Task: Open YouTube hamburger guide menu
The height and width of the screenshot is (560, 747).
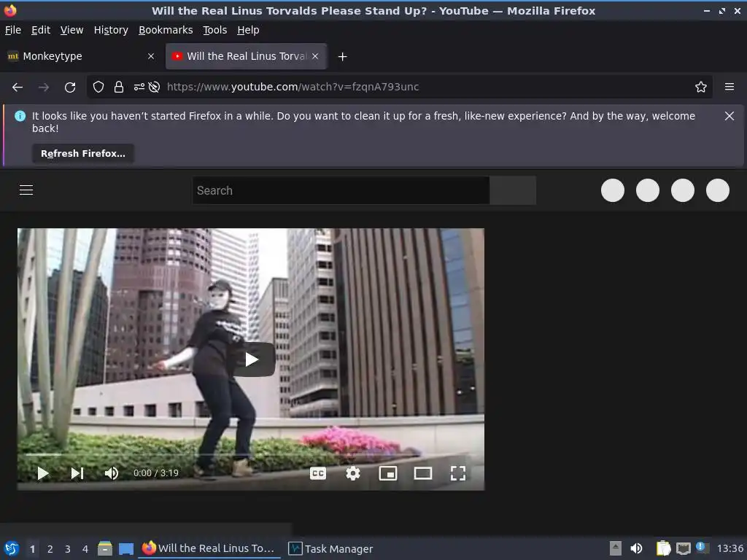Action: click(x=26, y=190)
